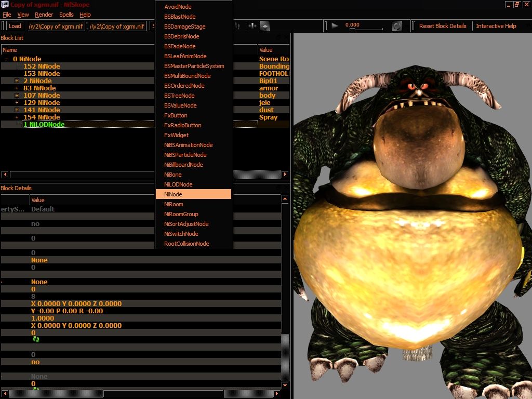This screenshot has width=532, height=399.
Task: Click Block Details scroll up arrow
Action: tap(285, 198)
